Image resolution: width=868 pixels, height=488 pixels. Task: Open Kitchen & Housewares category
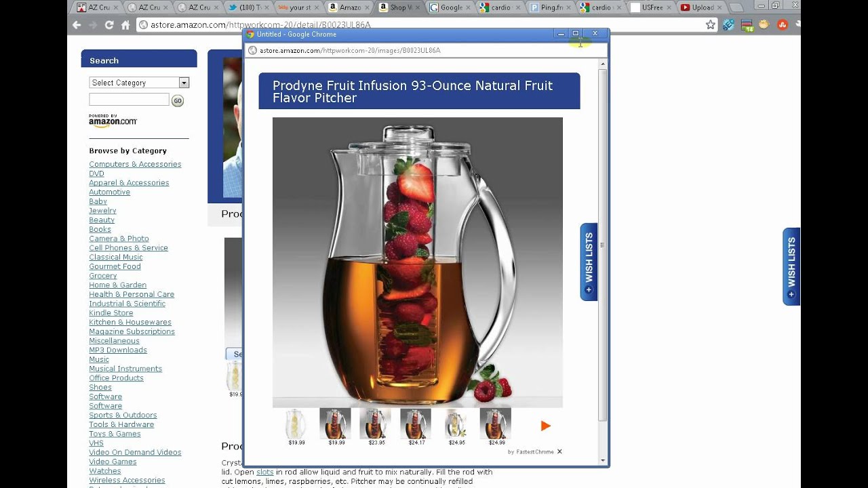pyautogui.click(x=130, y=322)
